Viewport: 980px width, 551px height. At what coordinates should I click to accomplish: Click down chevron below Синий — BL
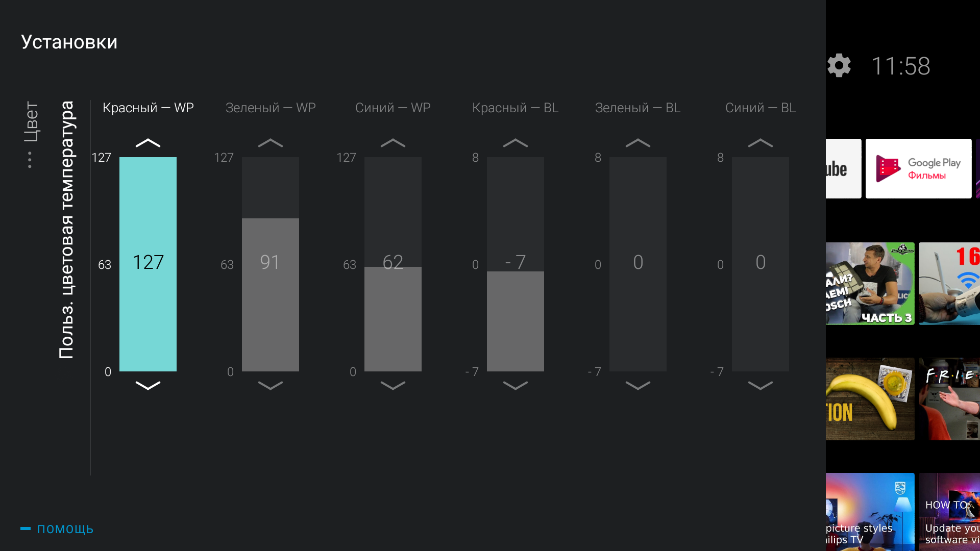pos(761,386)
